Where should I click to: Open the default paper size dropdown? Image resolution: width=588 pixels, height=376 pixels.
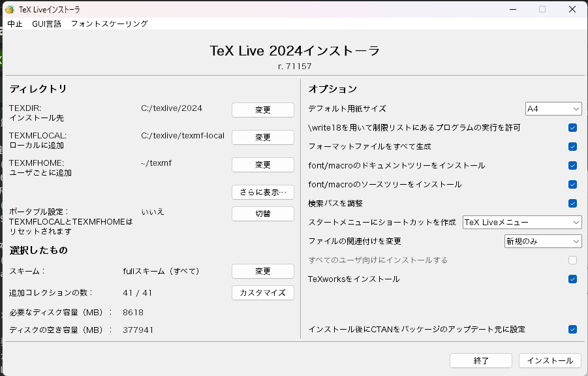click(553, 108)
